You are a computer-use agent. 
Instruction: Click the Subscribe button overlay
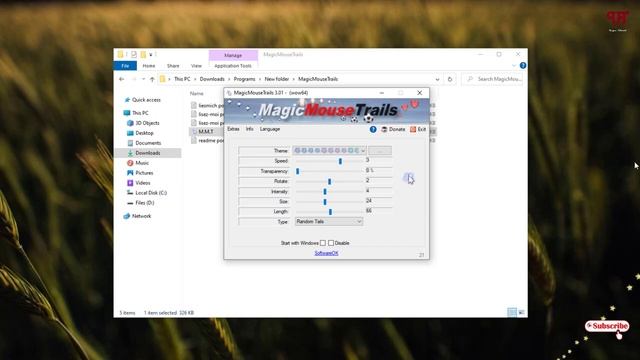(607, 326)
